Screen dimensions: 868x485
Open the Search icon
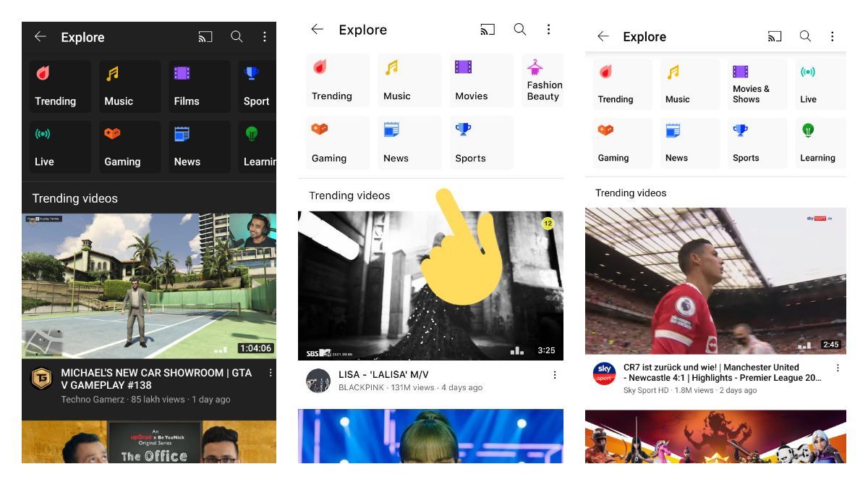[x=237, y=37]
